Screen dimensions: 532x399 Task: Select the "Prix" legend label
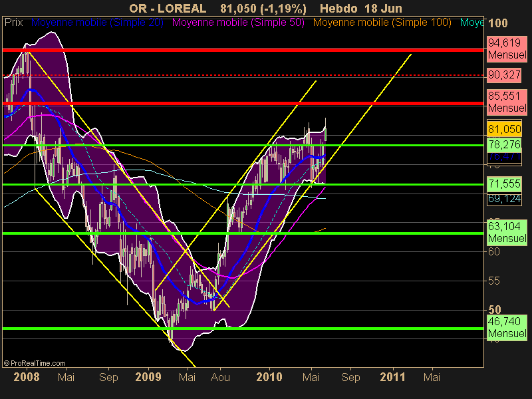click(13, 23)
